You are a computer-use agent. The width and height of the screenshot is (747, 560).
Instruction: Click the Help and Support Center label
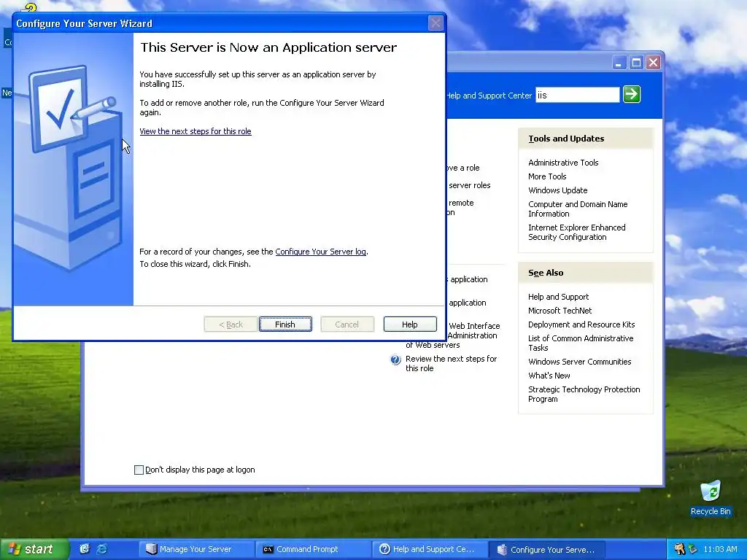[489, 96]
